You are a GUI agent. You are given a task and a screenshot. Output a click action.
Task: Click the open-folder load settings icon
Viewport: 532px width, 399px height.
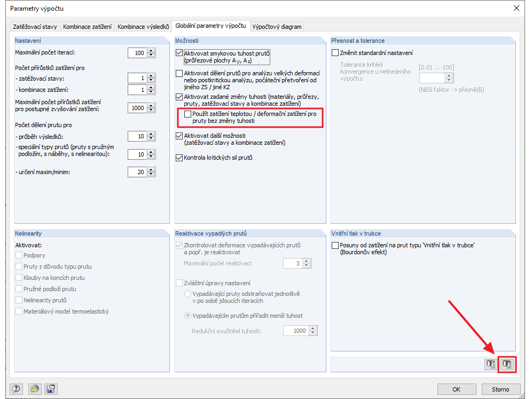(34, 389)
